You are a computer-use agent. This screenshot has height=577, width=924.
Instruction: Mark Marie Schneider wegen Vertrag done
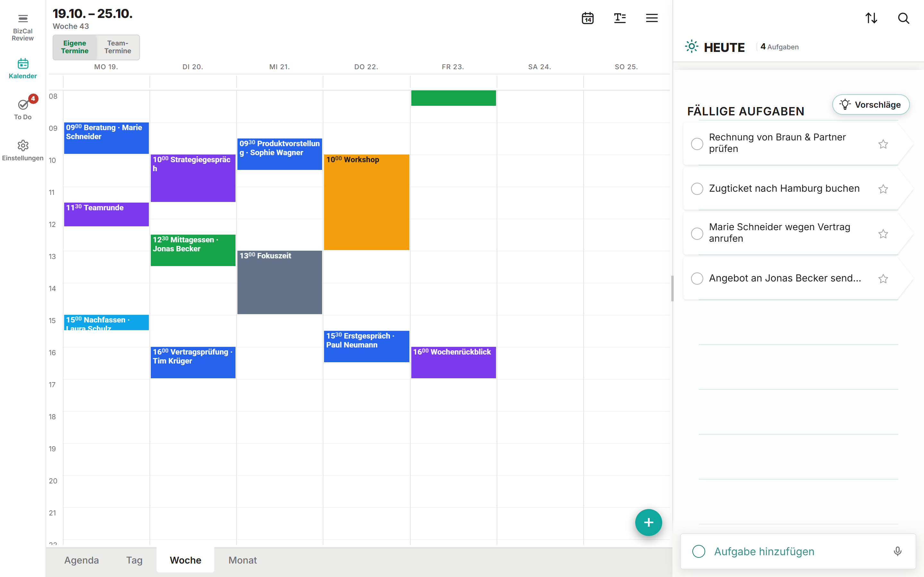[x=697, y=234]
